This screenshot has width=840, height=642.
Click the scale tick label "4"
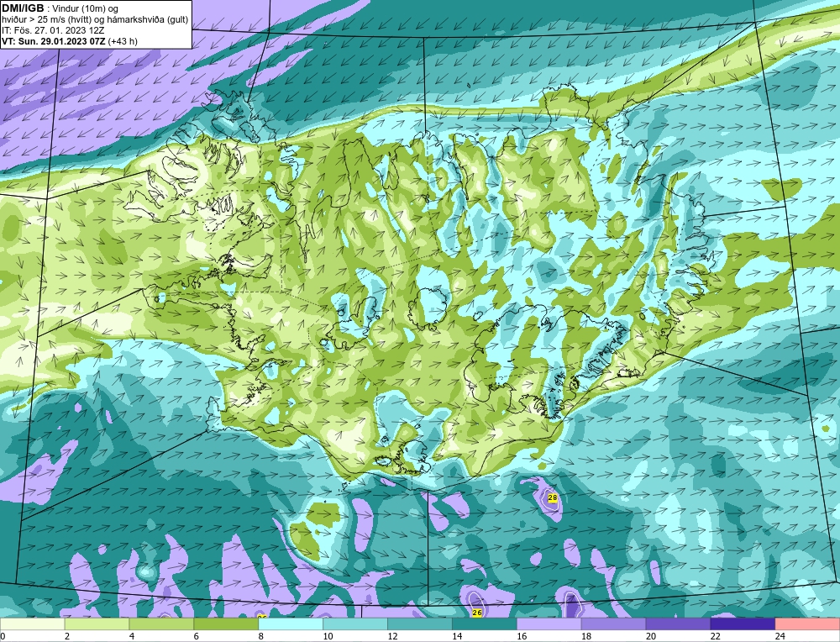pos(132,636)
